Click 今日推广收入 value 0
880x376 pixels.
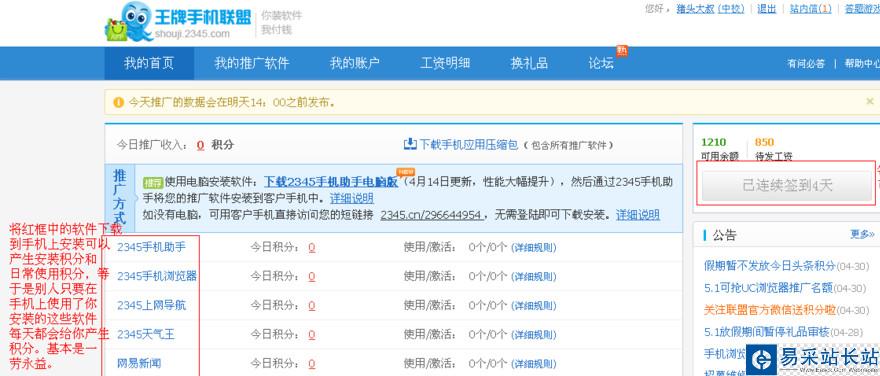200,145
